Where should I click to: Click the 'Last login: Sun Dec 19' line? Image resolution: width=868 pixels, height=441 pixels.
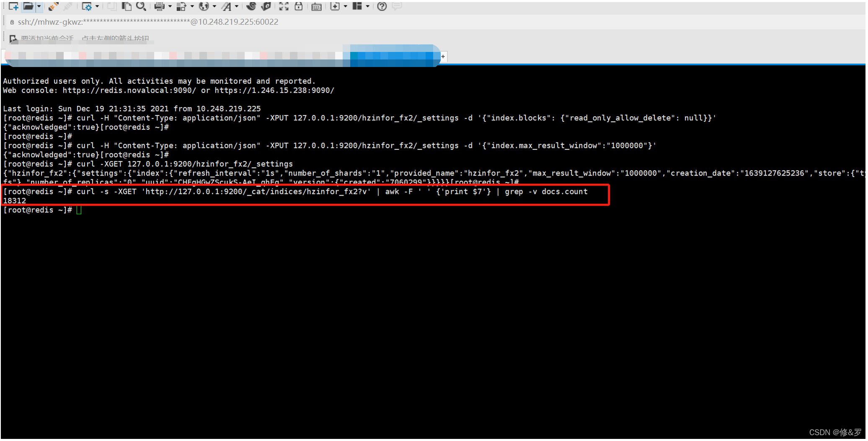click(132, 109)
